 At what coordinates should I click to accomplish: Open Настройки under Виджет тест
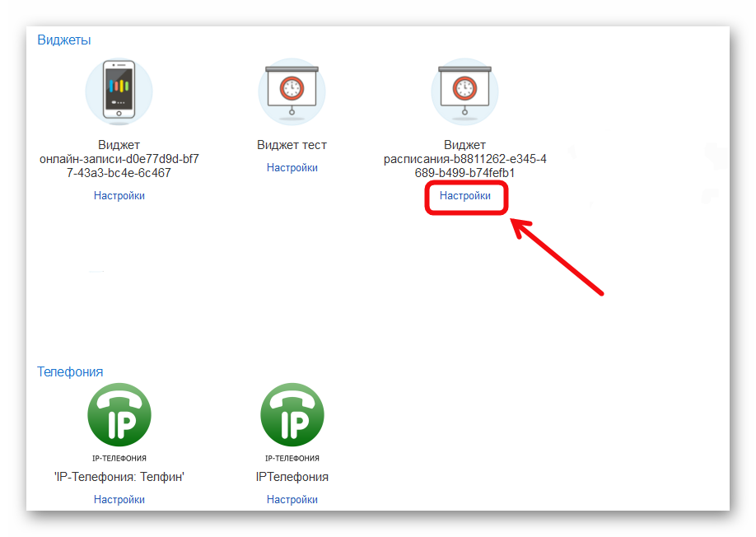point(292,168)
